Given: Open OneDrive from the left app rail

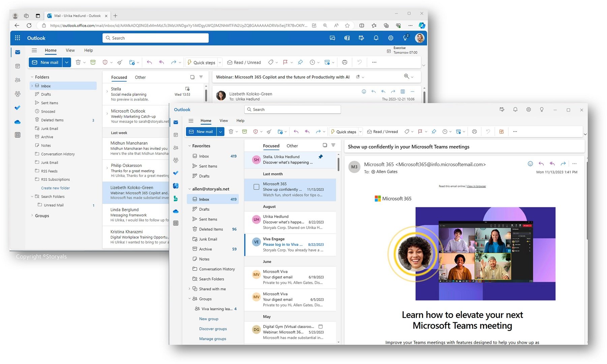Looking at the screenshot, I should (x=175, y=211).
